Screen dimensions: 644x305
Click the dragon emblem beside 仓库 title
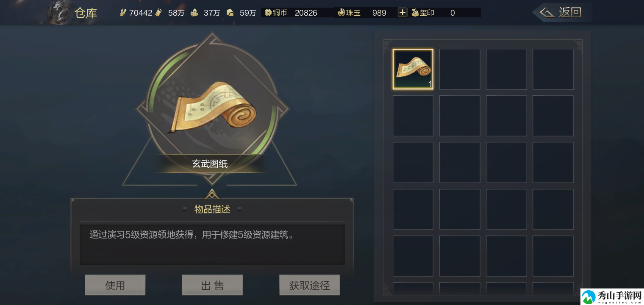[x=59, y=12]
